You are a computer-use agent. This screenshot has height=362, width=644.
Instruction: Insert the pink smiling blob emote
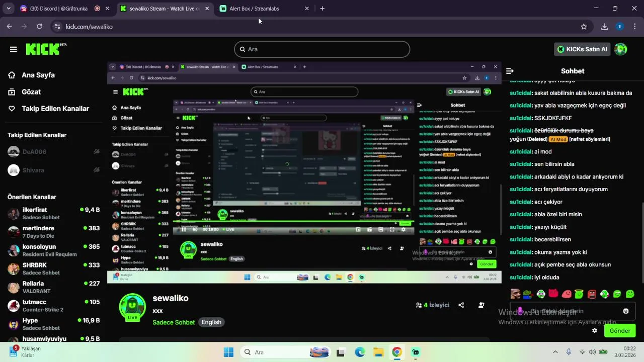pyautogui.click(x=566, y=294)
